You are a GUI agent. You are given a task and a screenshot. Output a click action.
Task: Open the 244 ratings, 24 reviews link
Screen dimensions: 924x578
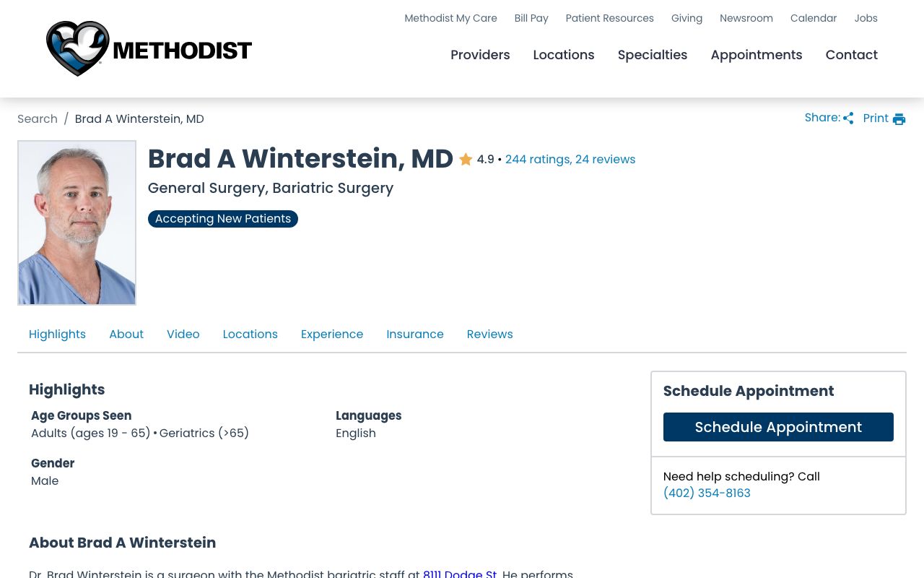point(570,159)
